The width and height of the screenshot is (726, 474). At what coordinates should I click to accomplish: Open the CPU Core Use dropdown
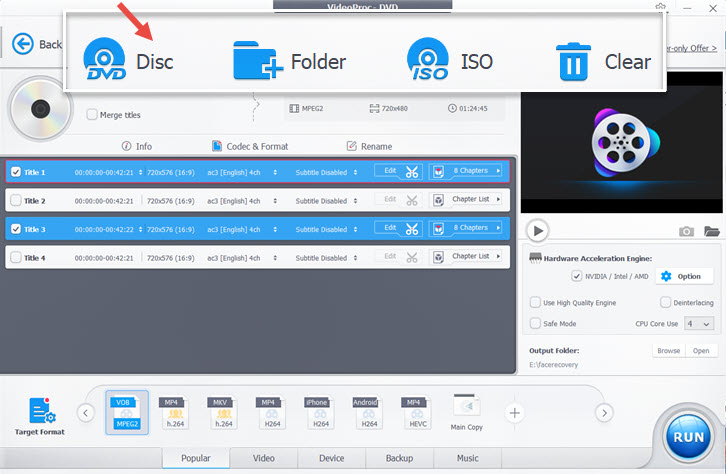[699, 324]
